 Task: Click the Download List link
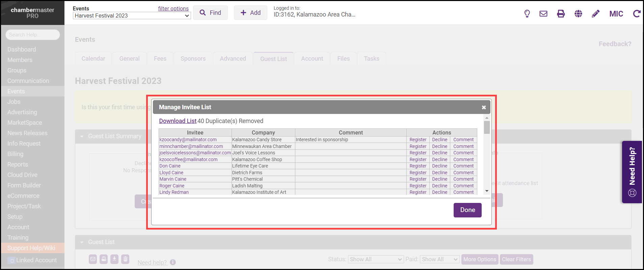[178, 121]
